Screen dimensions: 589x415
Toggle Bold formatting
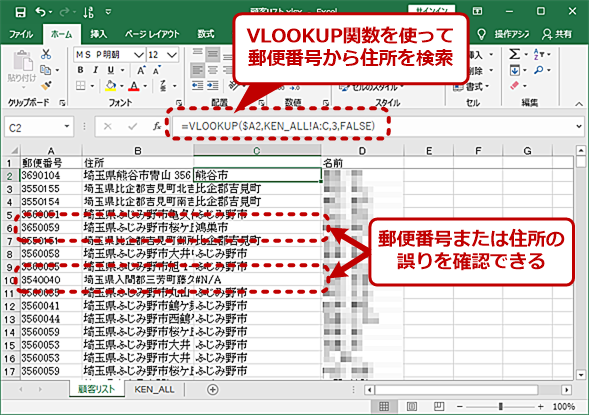[80, 70]
